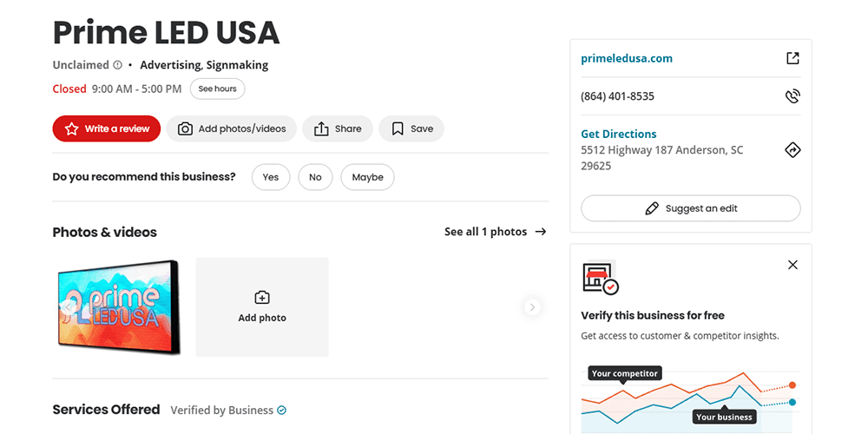Click the storefront verification icon

(601, 278)
